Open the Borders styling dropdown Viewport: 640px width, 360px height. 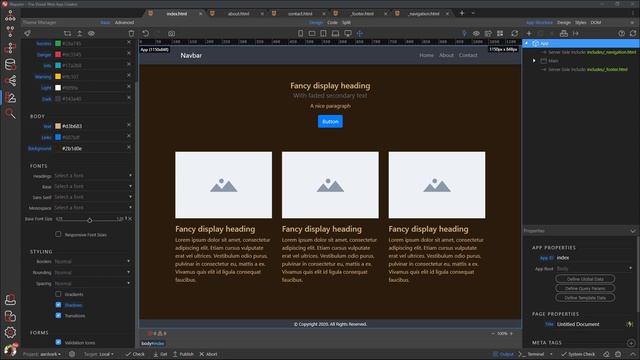tap(93, 261)
